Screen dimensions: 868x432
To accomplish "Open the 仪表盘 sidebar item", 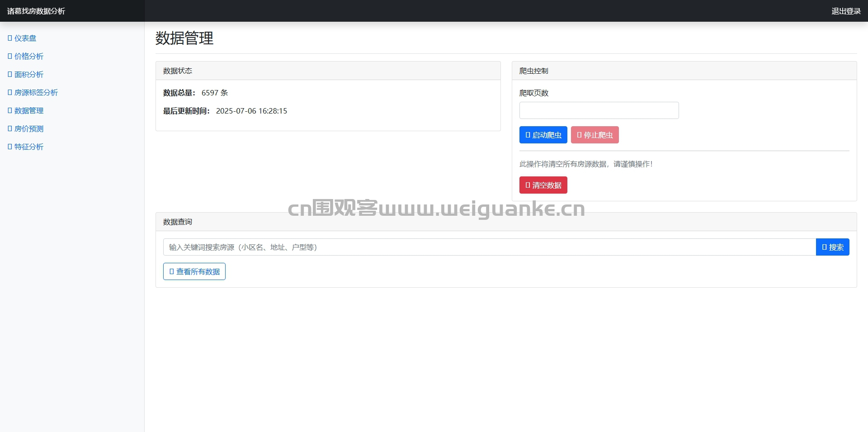I will pos(22,38).
